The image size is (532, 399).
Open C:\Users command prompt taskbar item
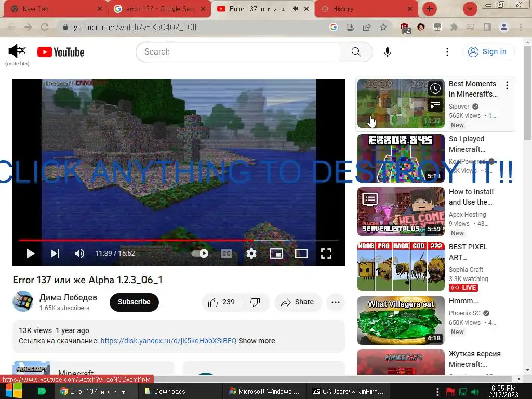[x=348, y=391]
